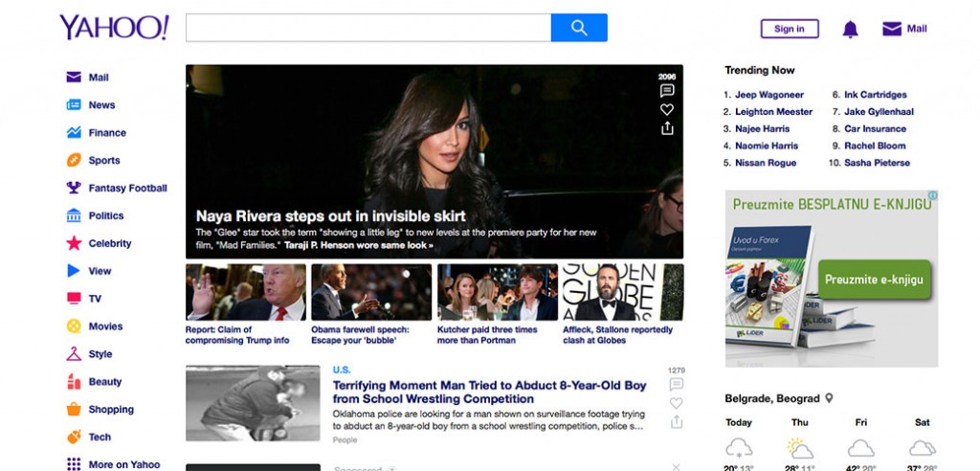The height and width of the screenshot is (471, 980).
Task: Click Preuzmite e-knjigu green button
Action: 874,280
